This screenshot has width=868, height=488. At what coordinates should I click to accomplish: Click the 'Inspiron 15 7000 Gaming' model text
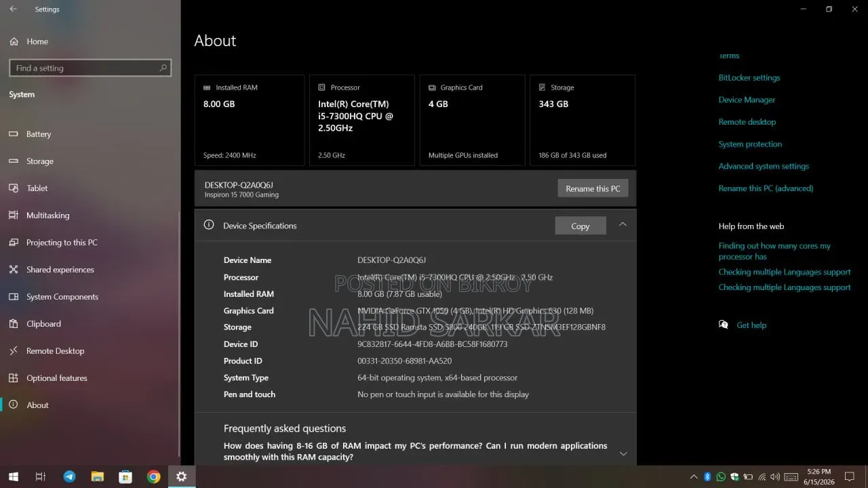click(241, 195)
